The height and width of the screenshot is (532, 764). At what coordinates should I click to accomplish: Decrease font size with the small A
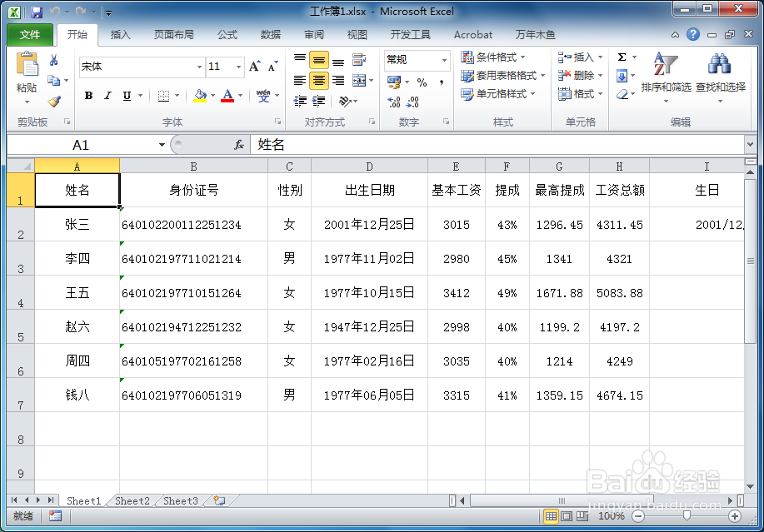[272, 67]
